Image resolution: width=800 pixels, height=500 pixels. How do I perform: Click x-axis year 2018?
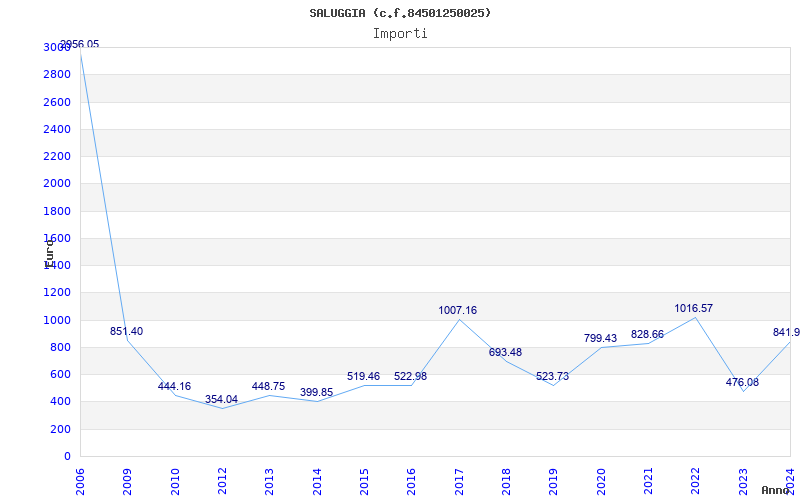506,482
